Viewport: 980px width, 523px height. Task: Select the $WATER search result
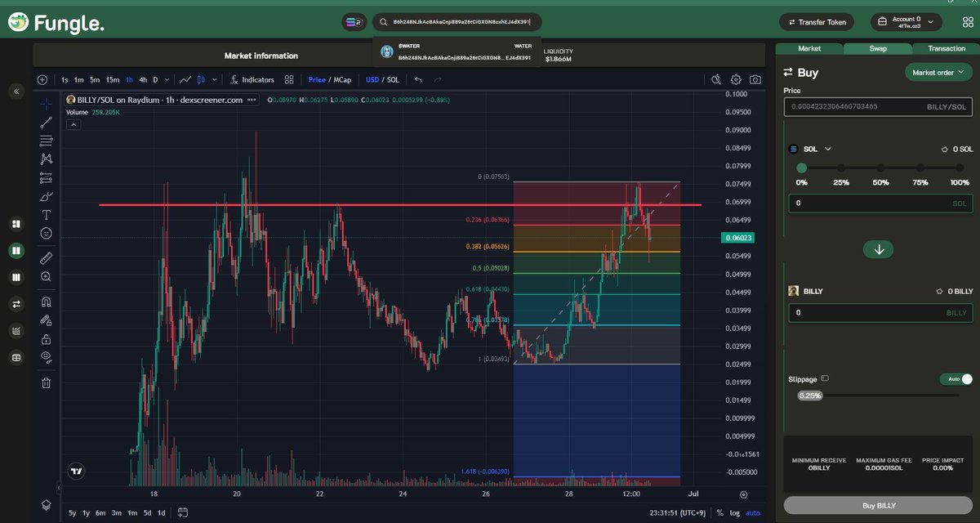coord(457,51)
